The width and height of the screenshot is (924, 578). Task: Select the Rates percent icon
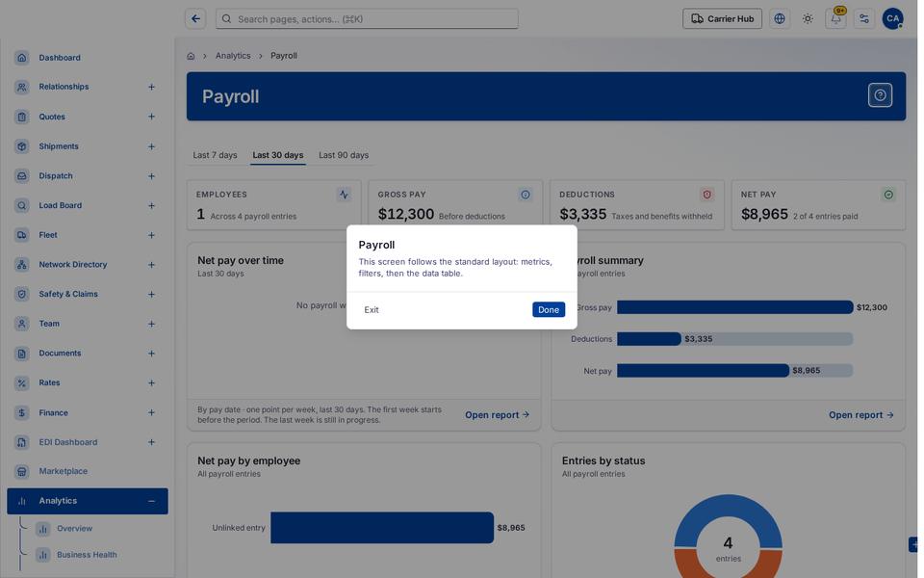click(22, 382)
